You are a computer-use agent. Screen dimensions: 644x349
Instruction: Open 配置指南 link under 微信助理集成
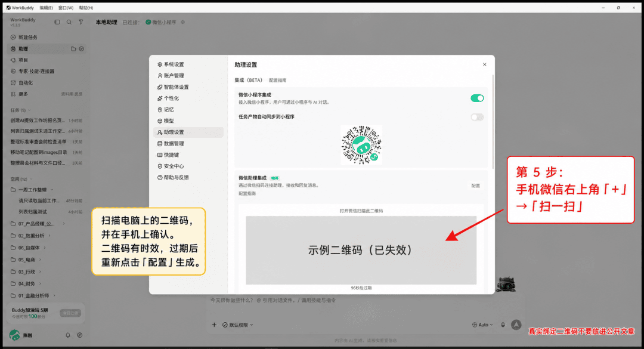point(247,194)
